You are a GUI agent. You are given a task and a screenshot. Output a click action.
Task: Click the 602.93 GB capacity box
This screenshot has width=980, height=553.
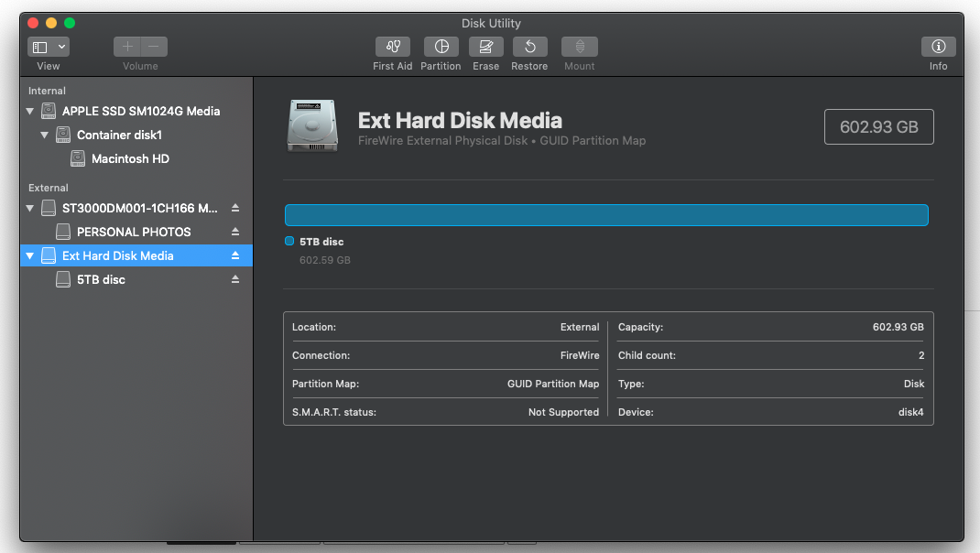click(x=878, y=127)
